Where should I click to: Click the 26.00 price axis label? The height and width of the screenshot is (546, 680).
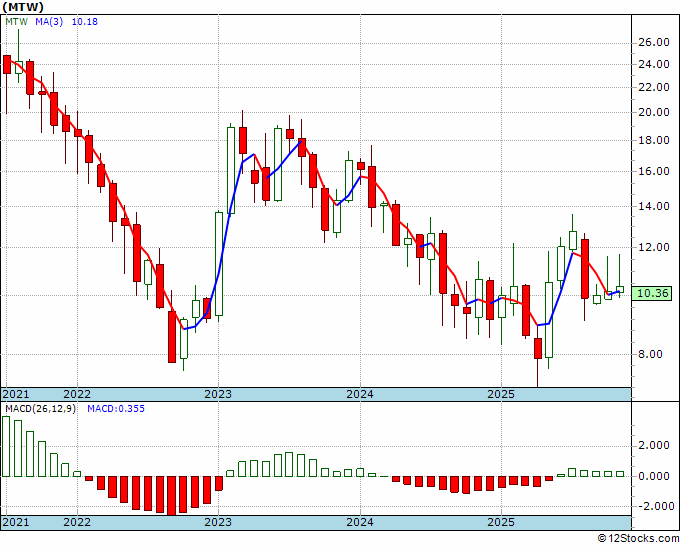(x=654, y=43)
